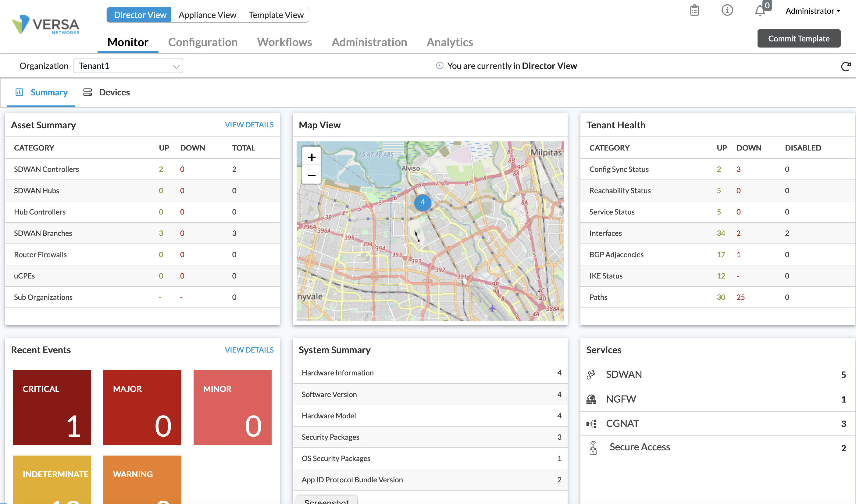Click the cluster marker labeled 4 on map

coord(423,202)
